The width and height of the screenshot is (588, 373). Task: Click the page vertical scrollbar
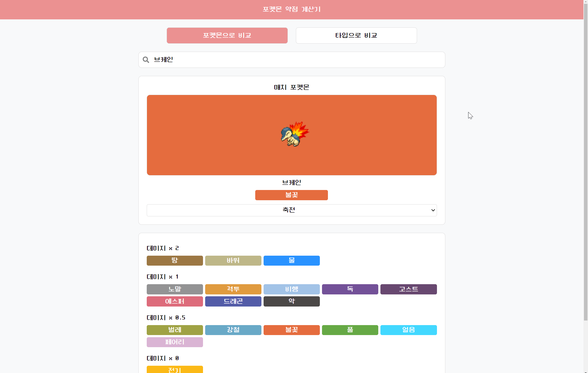586,161
